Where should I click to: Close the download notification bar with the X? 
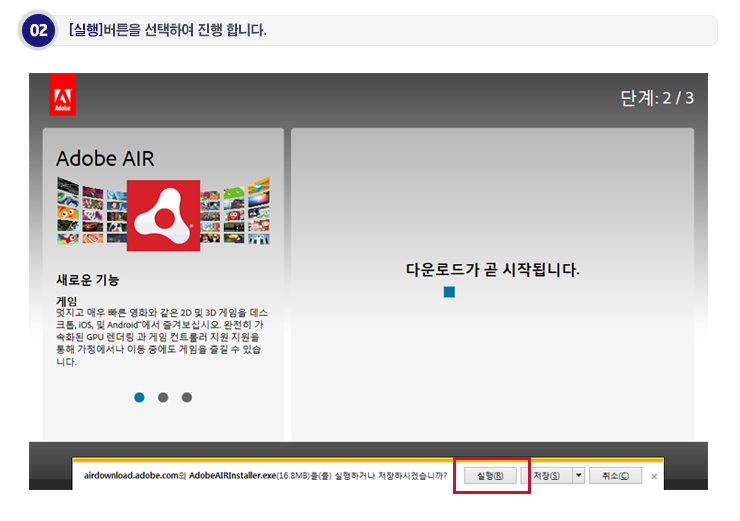pos(654,477)
